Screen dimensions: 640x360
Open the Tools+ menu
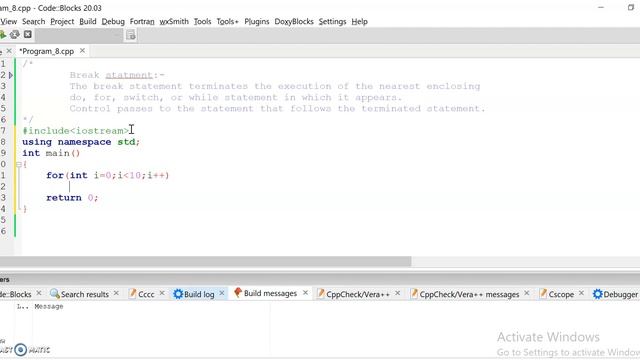click(x=227, y=22)
